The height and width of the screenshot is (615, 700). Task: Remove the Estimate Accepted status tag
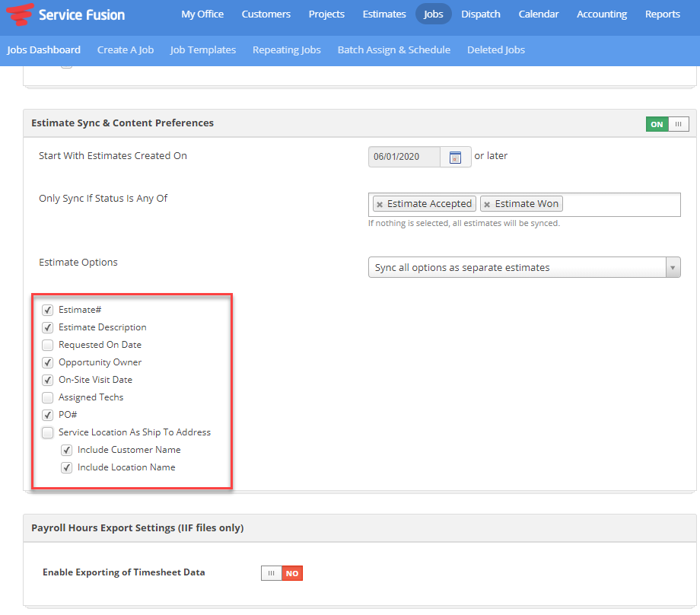[380, 205]
